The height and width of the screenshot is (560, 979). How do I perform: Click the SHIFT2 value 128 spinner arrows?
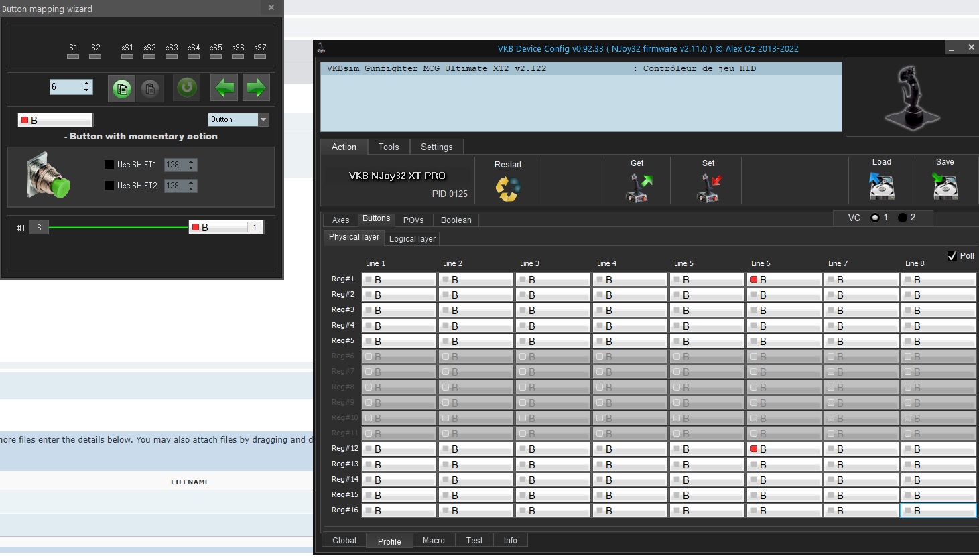[191, 186]
